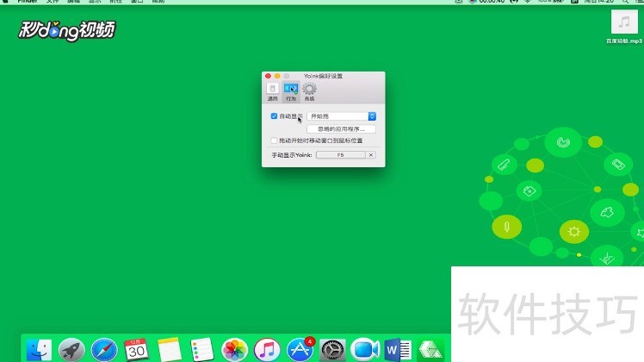Enable 拖动开始时移动窗口到鼠标位置 checkbox
Image resolution: width=644 pixels, height=362 pixels.
[x=274, y=140]
